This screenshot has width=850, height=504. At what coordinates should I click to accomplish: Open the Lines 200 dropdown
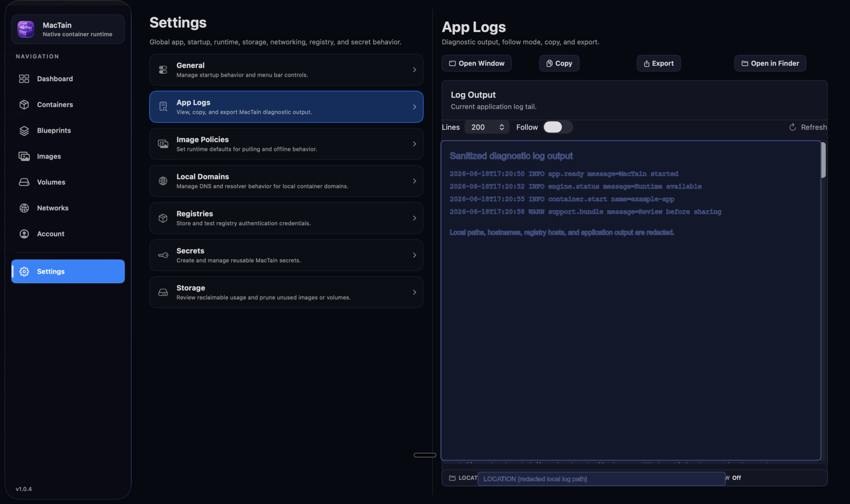point(487,127)
